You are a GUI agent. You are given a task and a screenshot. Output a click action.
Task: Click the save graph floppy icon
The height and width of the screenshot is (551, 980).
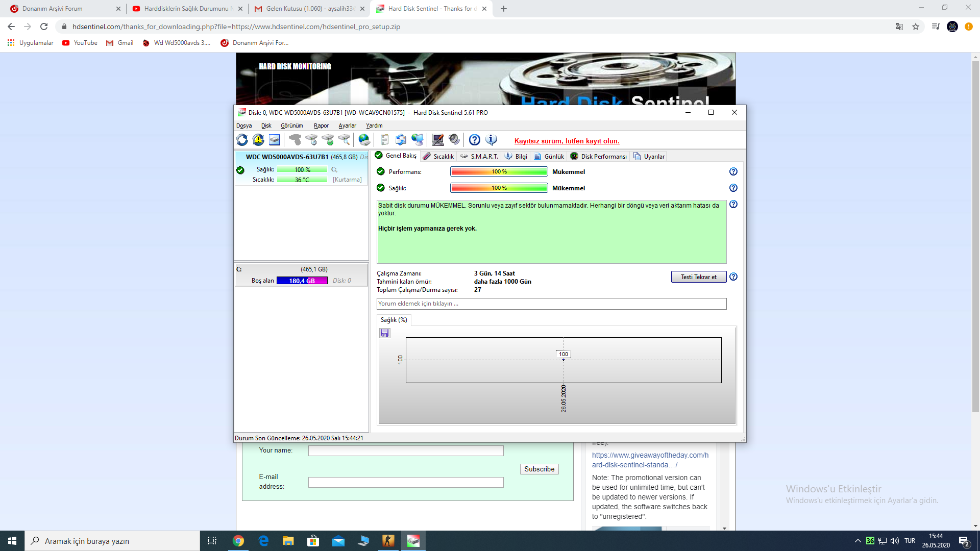coord(385,333)
